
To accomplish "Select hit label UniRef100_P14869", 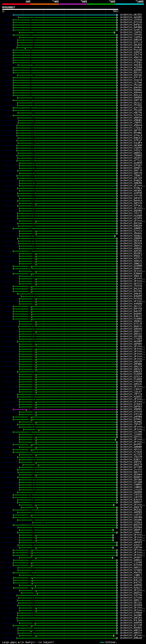I will 131,379.
